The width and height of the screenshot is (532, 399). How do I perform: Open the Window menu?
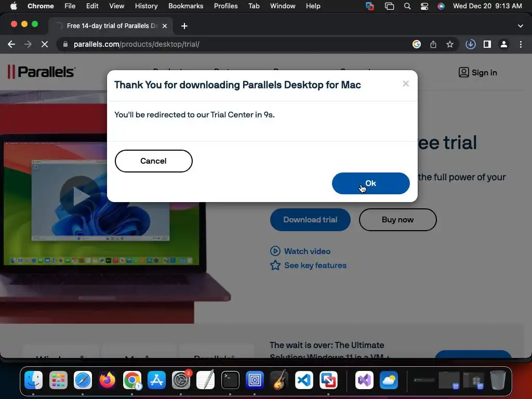(x=283, y=6)
